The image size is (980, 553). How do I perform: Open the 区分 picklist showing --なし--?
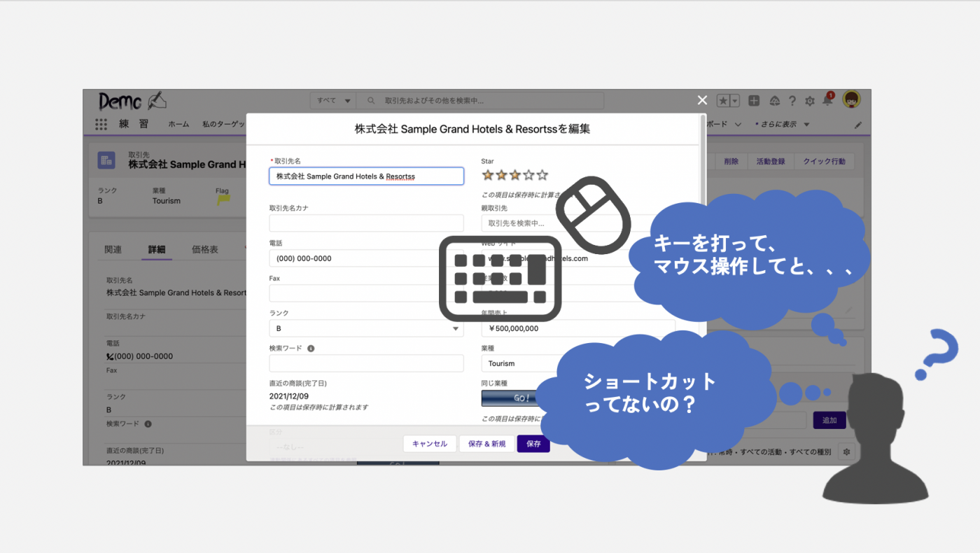pyautogui.click(x=366, y=447)
